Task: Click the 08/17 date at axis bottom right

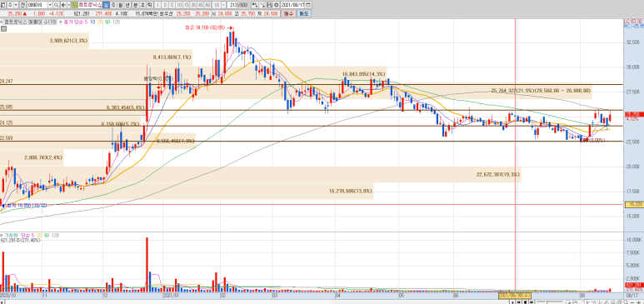Action: tap(632, 295)
